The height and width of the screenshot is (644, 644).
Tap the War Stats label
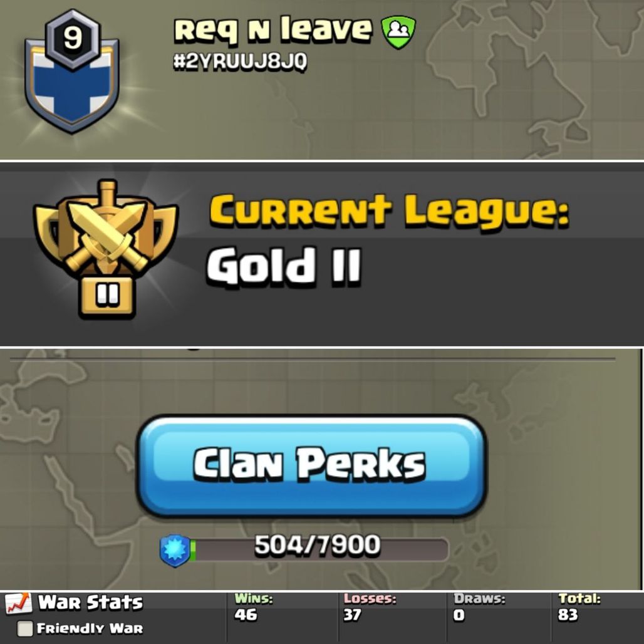click(90, 603)
